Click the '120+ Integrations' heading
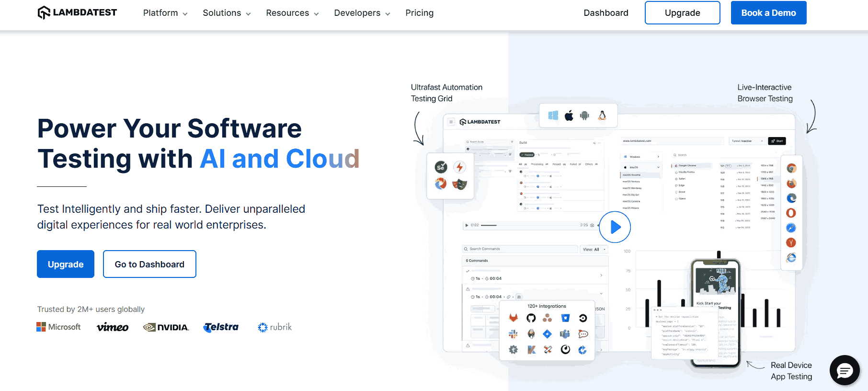 pos(547,306)
